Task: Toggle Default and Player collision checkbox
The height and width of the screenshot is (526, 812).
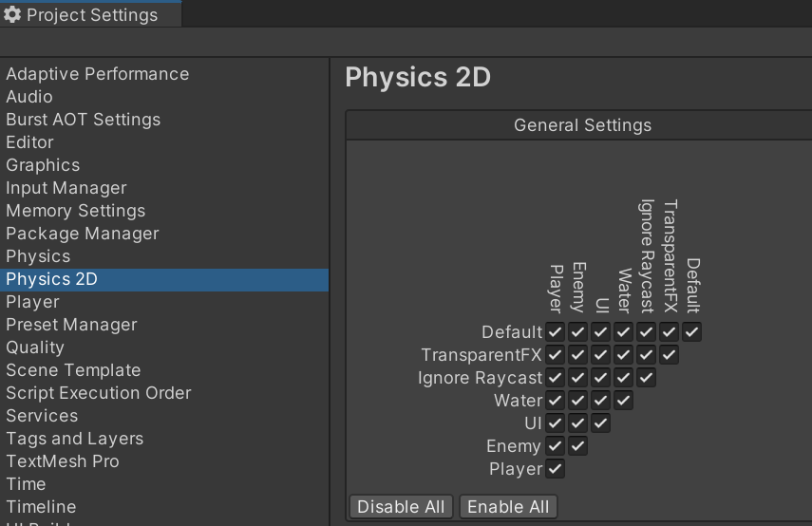Action: 556,332
